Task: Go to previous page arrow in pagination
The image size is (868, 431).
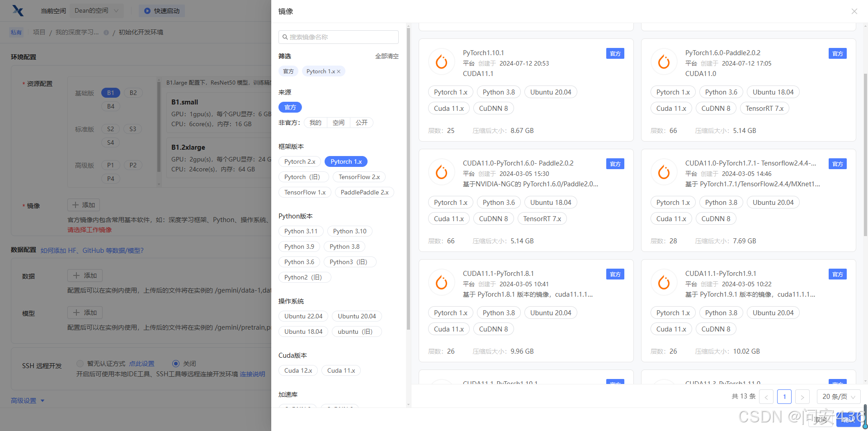Action: [x=766, y=397]
